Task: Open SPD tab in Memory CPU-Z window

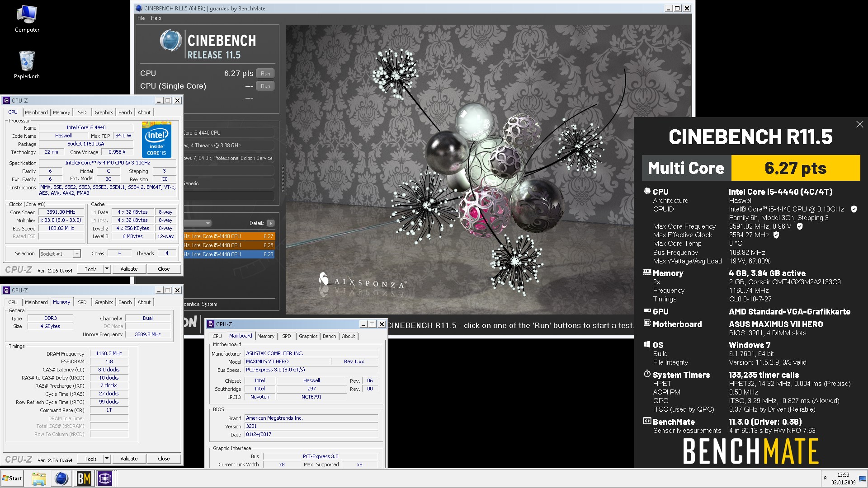Action: point(82,302)
